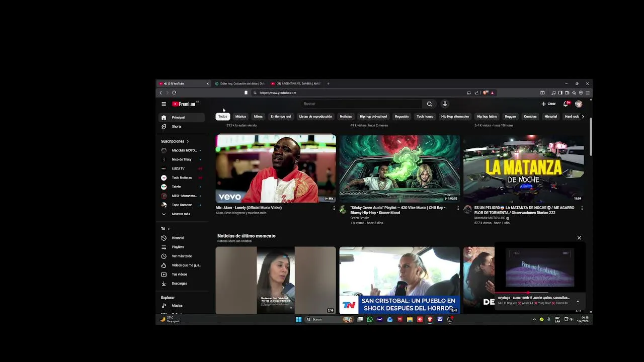Select the Cumbias filter chip
The image size is (644, 362).
point(530,117)
